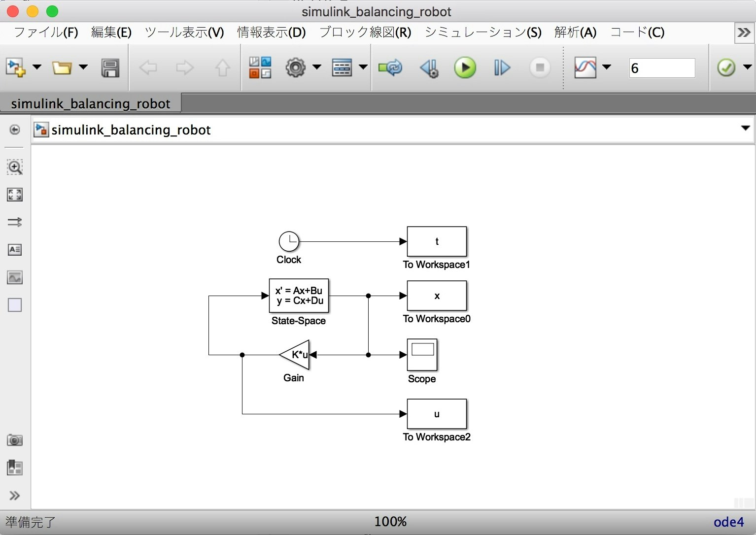Expand the New Model dropdown arrow
The height and width of the screenshot is (535, 756).
click(37, 67)
